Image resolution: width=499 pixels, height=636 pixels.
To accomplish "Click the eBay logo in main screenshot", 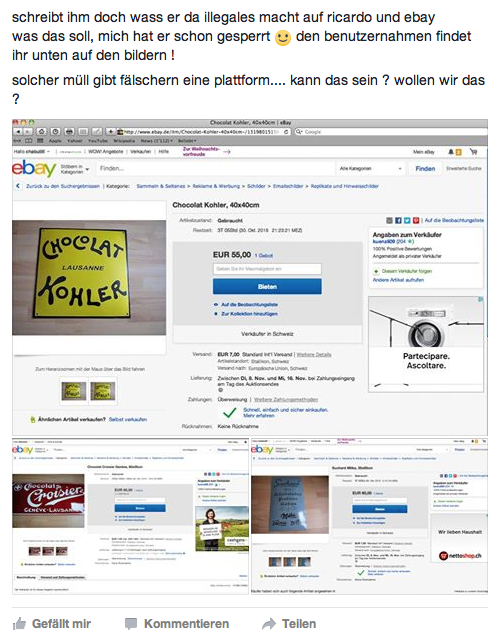I will pos(34,168).
